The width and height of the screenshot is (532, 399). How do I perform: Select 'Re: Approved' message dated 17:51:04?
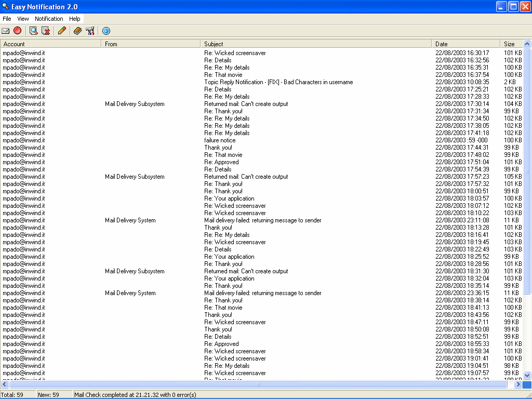click(262, 162)
